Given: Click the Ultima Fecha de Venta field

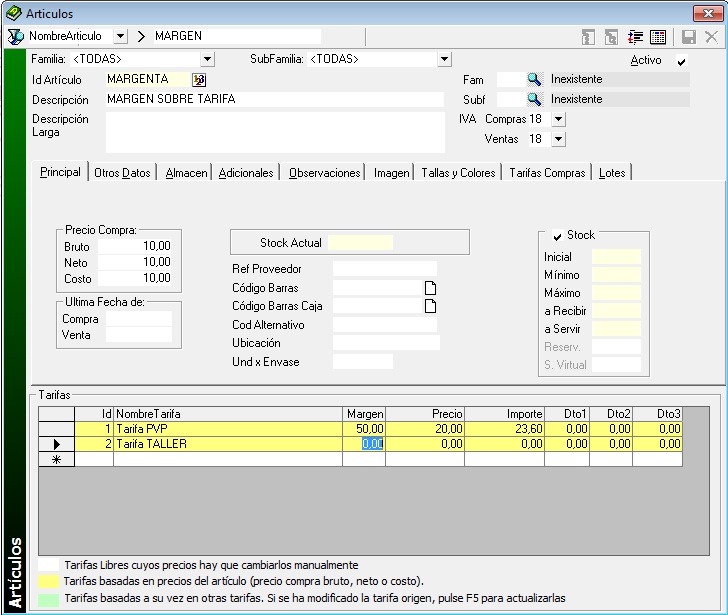Looking at the screenshot, I should [139, 335].
